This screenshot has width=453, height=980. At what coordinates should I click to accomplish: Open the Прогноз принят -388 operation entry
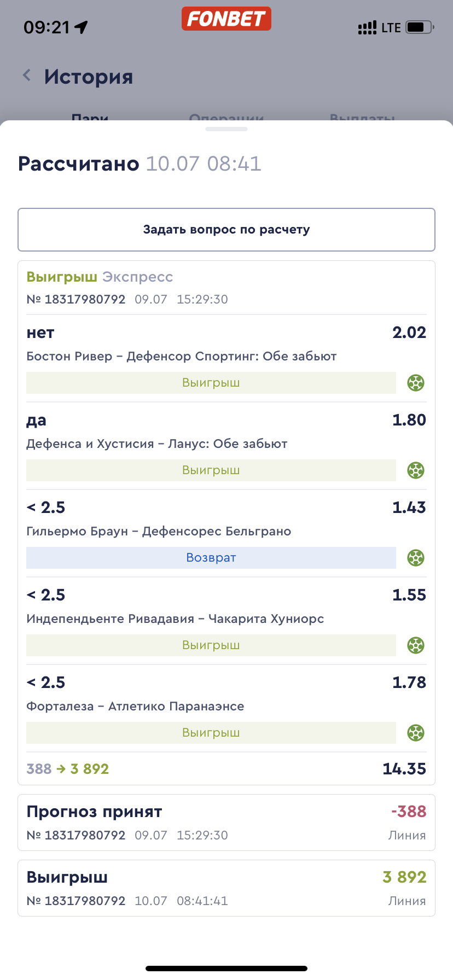[x=226, y=822]
